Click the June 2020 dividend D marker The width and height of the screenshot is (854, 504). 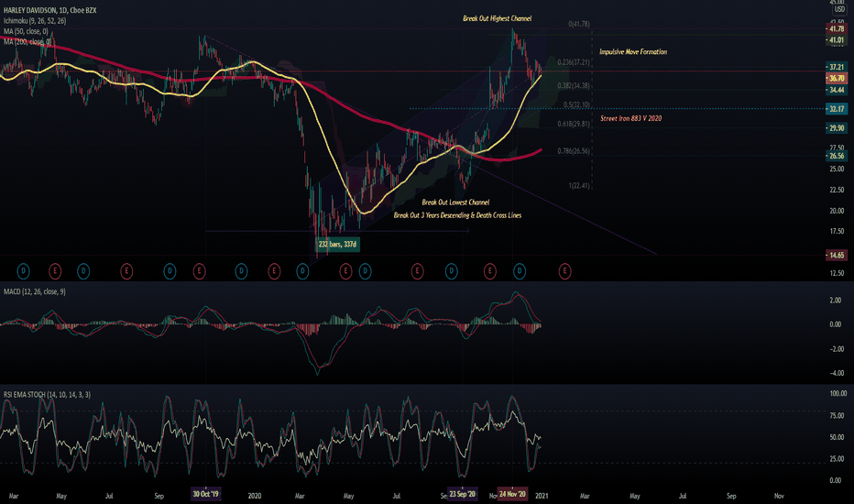(365, 271)
